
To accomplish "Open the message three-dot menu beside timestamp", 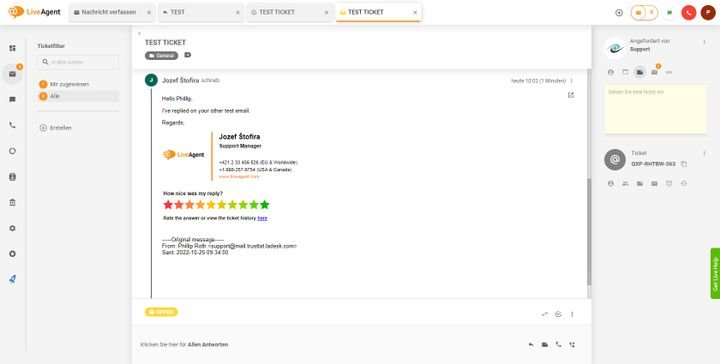I will pyautogui.click(x=572, y=81).
